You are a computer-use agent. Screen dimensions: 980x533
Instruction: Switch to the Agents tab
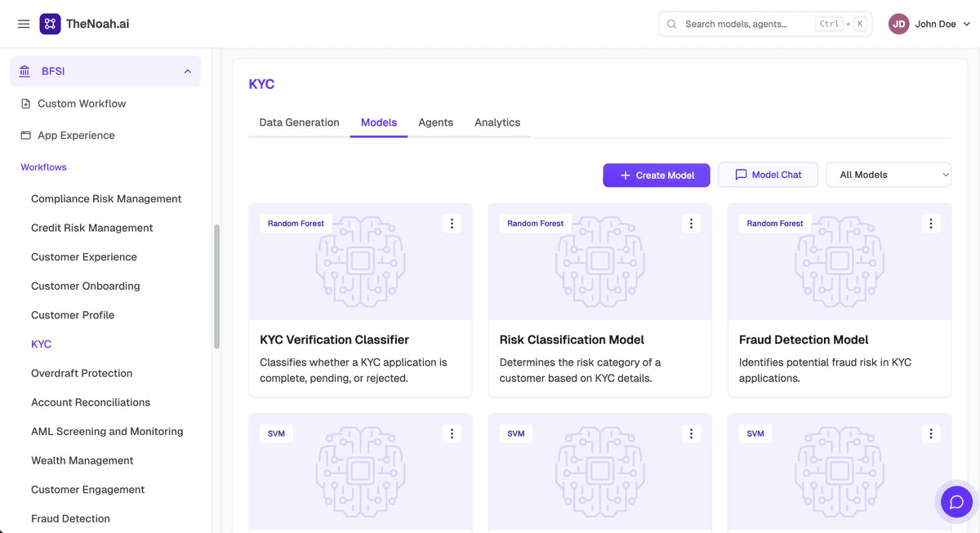pos(435,122)
